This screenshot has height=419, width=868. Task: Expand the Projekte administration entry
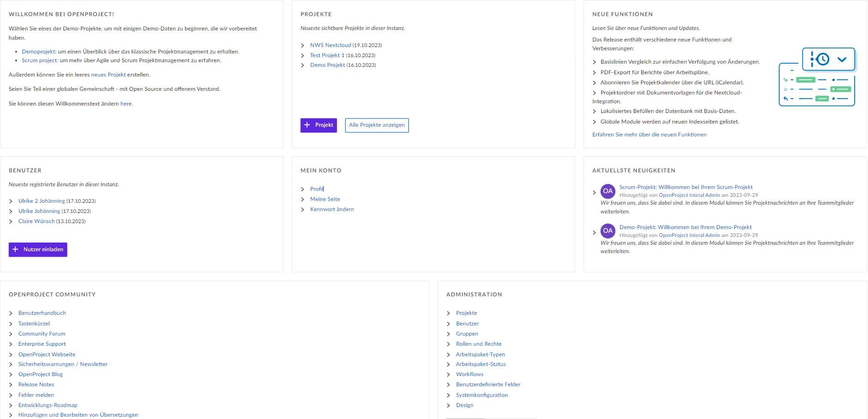coord(449,313)
